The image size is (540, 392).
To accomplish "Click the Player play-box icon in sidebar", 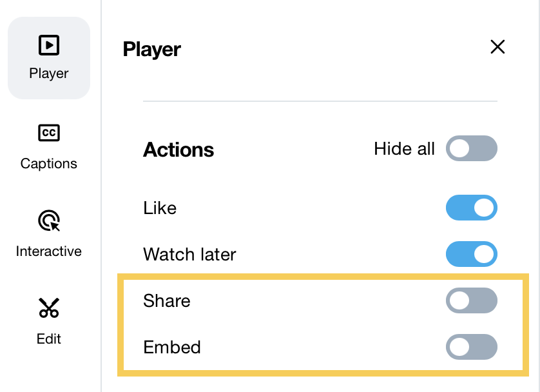I will tap(49, 45).
